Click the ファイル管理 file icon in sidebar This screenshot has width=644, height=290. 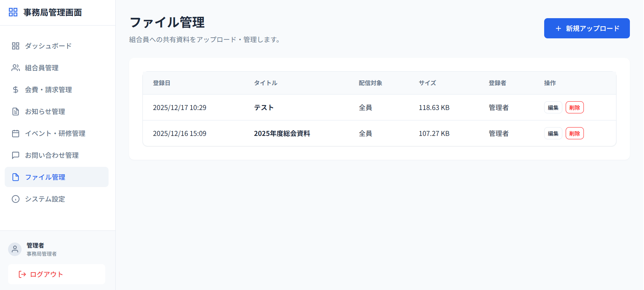15,177
